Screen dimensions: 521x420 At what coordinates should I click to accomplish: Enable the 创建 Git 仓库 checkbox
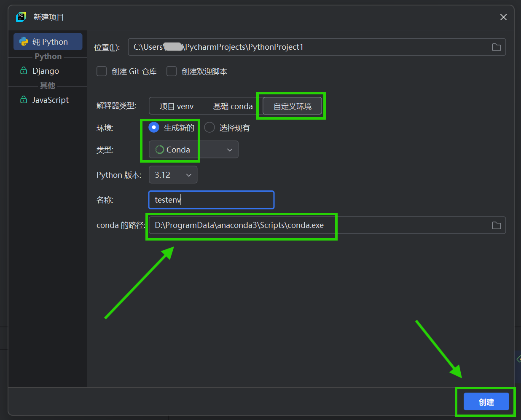(x=102, y=71)
